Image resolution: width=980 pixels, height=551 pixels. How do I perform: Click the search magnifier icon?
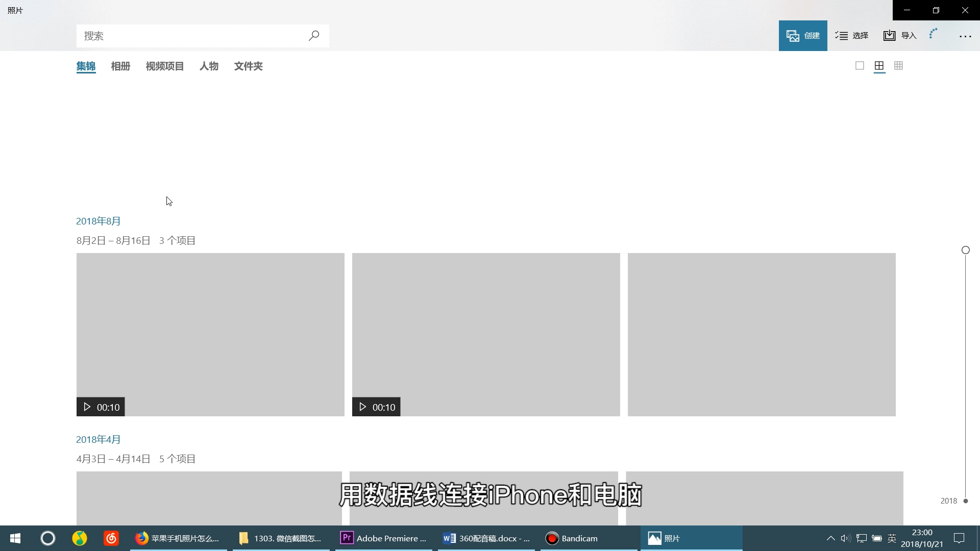point(314,36)
